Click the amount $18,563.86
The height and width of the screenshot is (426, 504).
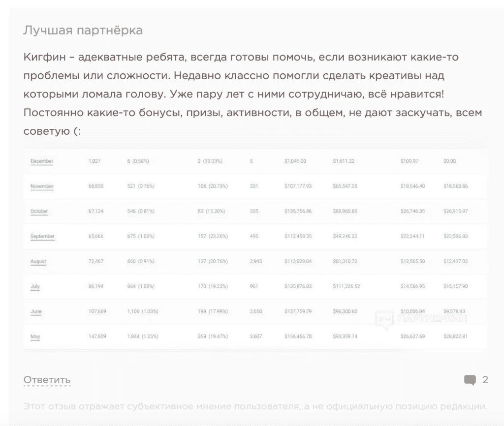[x=456, y=186]
